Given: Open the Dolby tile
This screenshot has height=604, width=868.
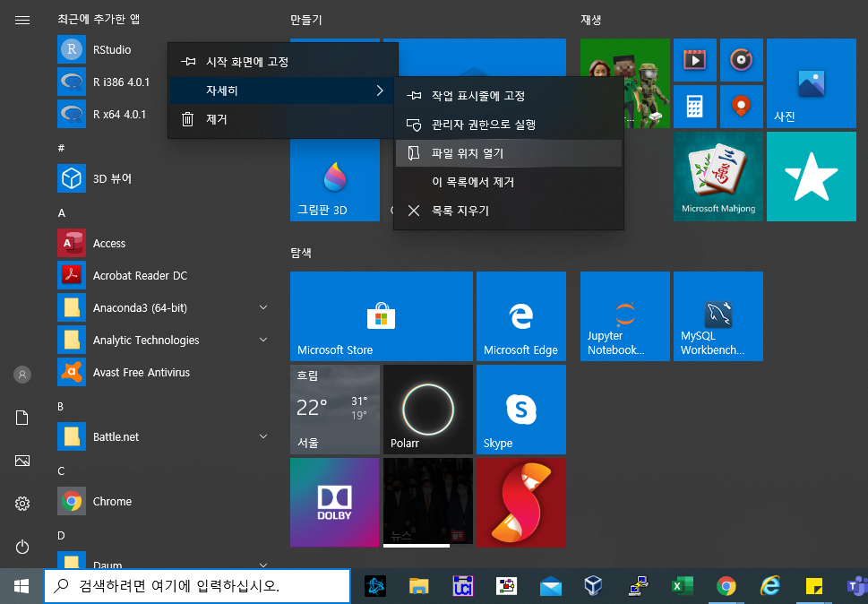Looking at the screenshot, I should (335, 502).
